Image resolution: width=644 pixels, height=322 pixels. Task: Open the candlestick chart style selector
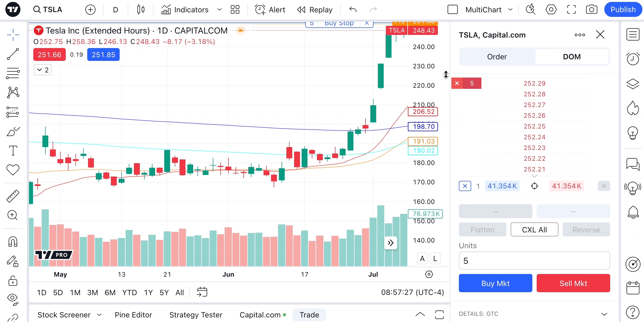[141, 10]
